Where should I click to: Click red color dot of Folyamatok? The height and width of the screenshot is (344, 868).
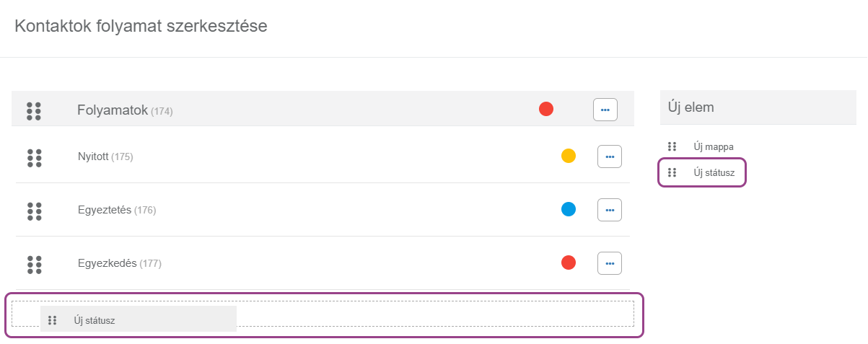[546, 109]
